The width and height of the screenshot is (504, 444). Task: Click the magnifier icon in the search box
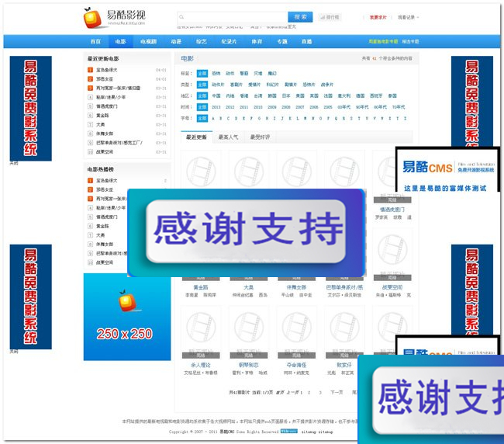pos(181,17)
